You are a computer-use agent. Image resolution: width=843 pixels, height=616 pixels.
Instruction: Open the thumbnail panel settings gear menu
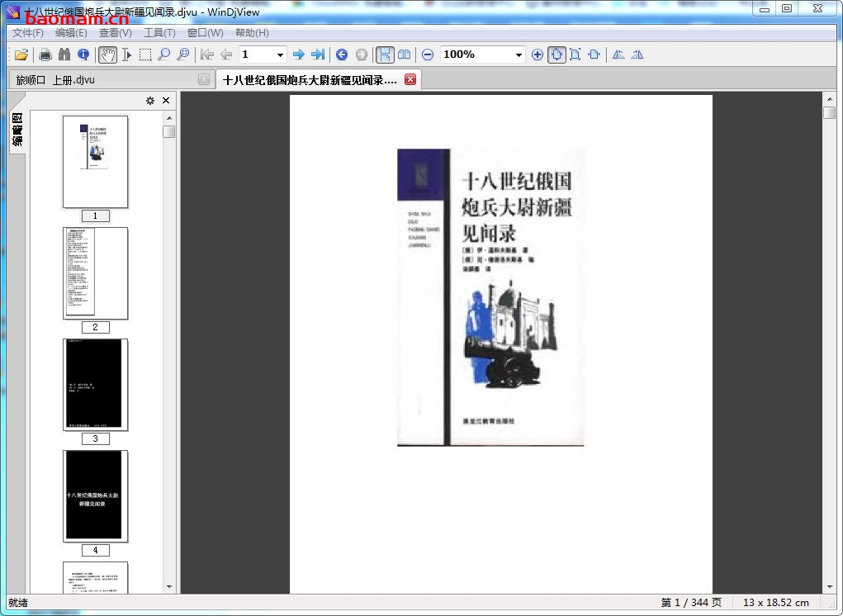tap(149, 100)
